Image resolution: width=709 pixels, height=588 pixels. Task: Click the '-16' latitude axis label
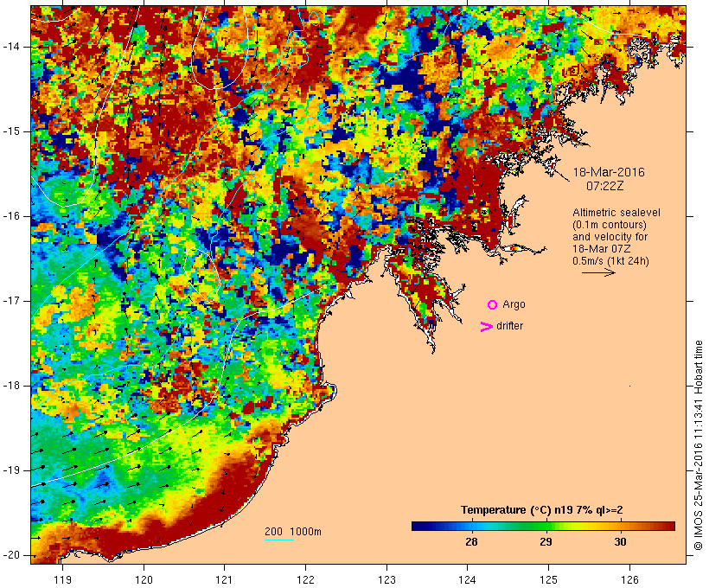11,216
